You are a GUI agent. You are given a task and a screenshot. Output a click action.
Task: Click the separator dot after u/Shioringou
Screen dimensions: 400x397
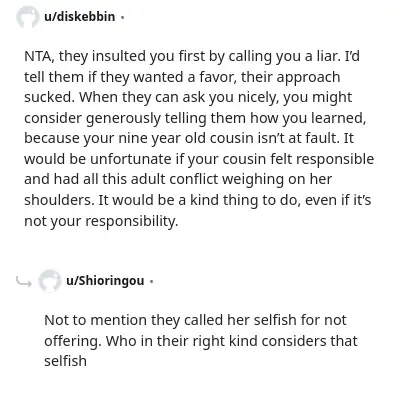(x=151, y=281)
